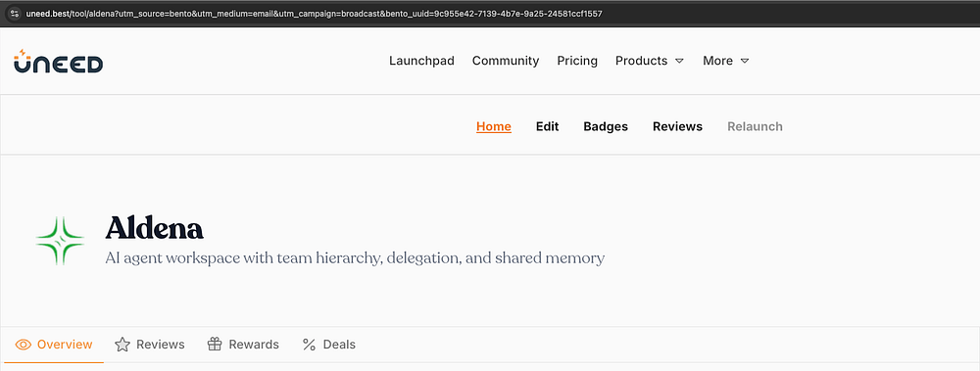Click the Aldena product title
Screen dimensions: 980x371
coord(155,228)
